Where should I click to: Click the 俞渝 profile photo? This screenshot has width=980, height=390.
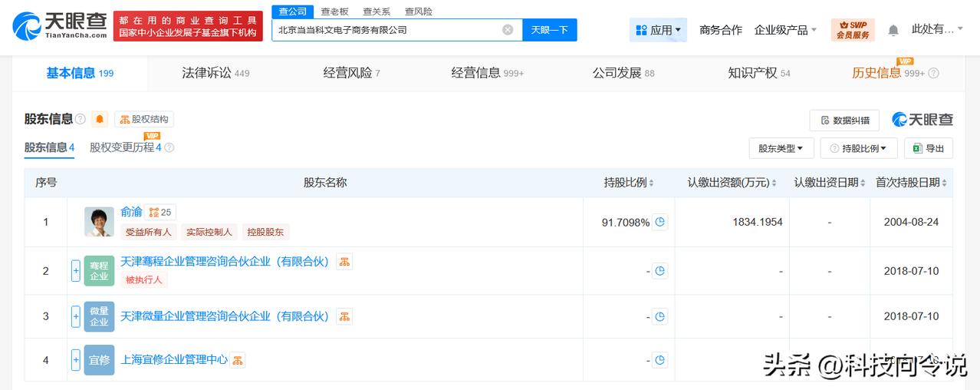point(99,222)
